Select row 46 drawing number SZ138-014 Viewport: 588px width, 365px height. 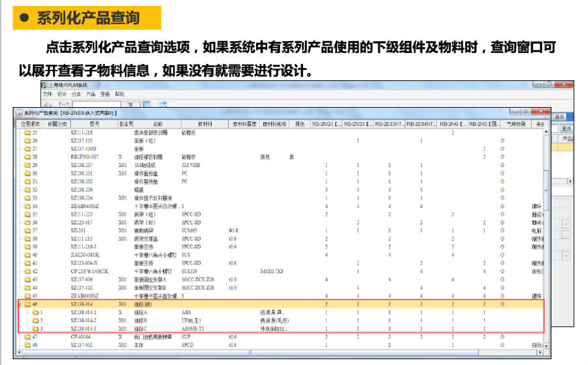point(82,304)
